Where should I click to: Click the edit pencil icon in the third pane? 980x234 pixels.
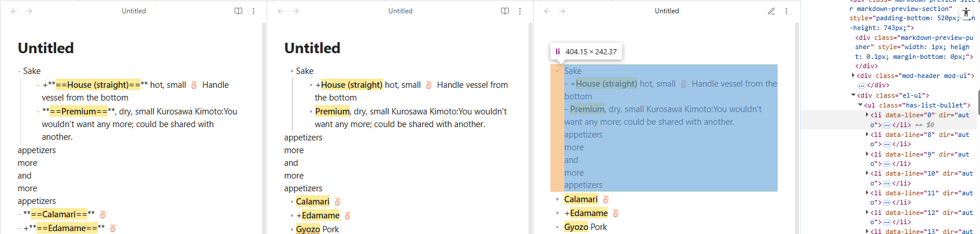point(771,11)
